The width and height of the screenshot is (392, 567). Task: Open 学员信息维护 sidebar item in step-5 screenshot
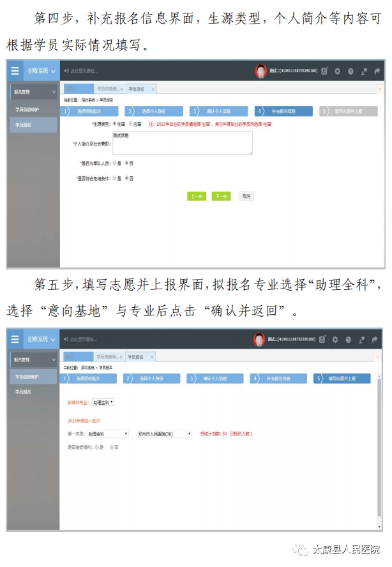[x=34, y=377]
